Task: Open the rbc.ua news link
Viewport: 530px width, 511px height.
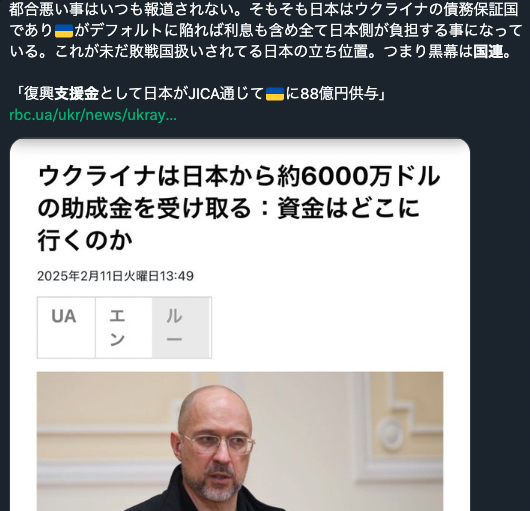Action: 93,115
